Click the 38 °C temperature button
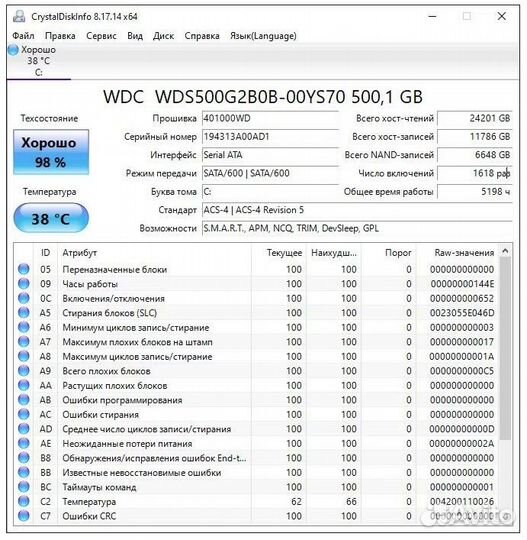The height and width of the screenshot is (540, 527). click(x=51, y=218)
